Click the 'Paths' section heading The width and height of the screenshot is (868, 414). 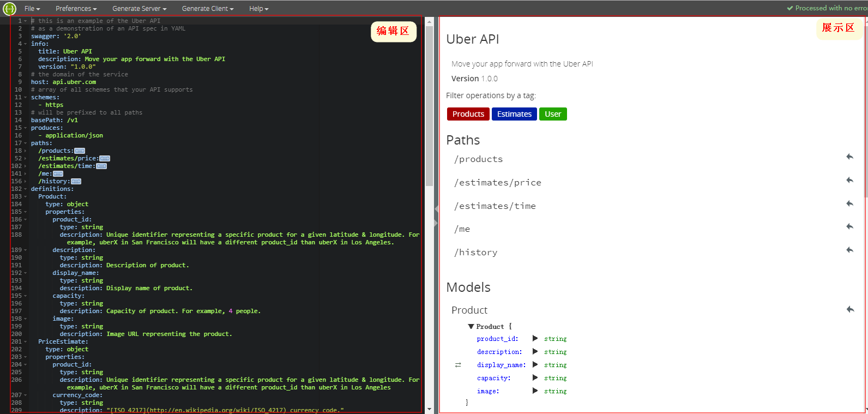(463, 140)
